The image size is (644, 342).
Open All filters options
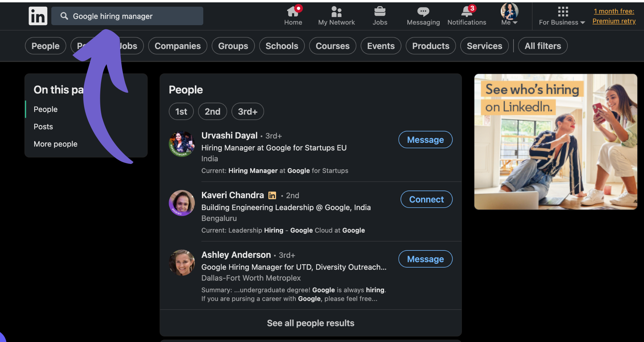click(x=542, y=46)
